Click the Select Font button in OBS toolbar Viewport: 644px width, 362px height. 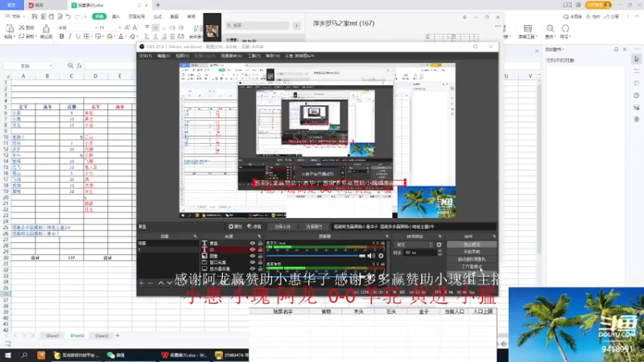(283, 227)
